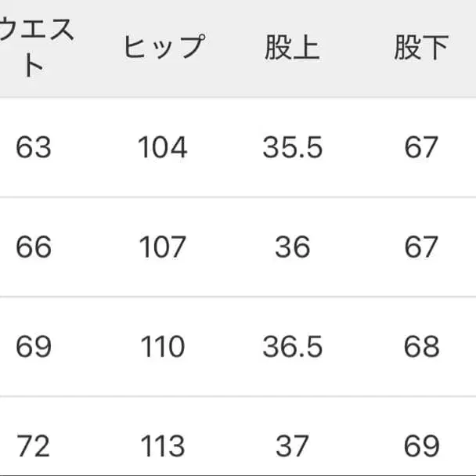
Task: Select rise value 35.5 cell
Action: pos(292,147)
